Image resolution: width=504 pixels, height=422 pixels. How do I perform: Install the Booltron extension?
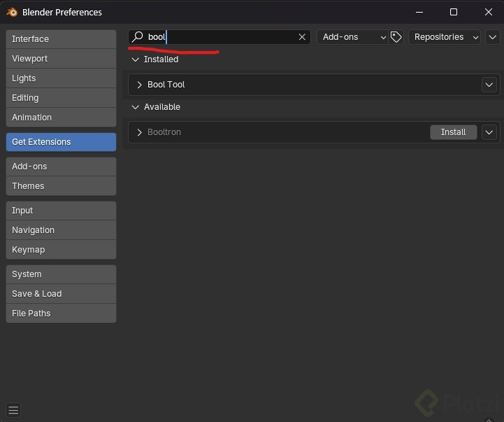tap(453, 132)
